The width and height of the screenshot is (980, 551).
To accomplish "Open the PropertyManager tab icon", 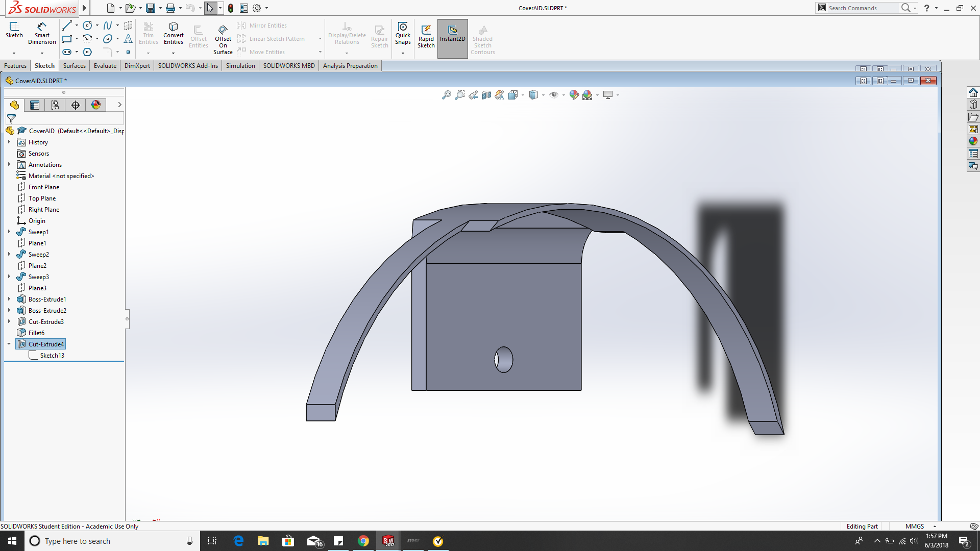I will tap(35, 105).
